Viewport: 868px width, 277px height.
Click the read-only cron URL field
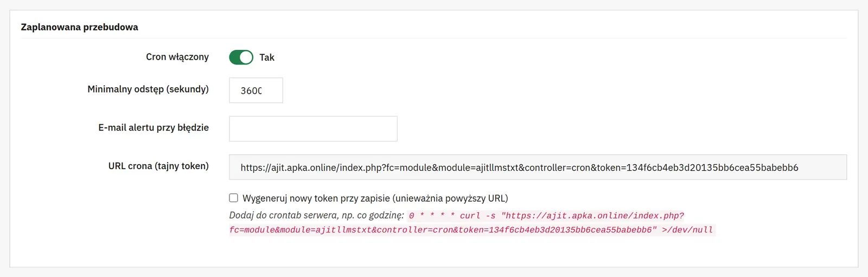point(538,167)
